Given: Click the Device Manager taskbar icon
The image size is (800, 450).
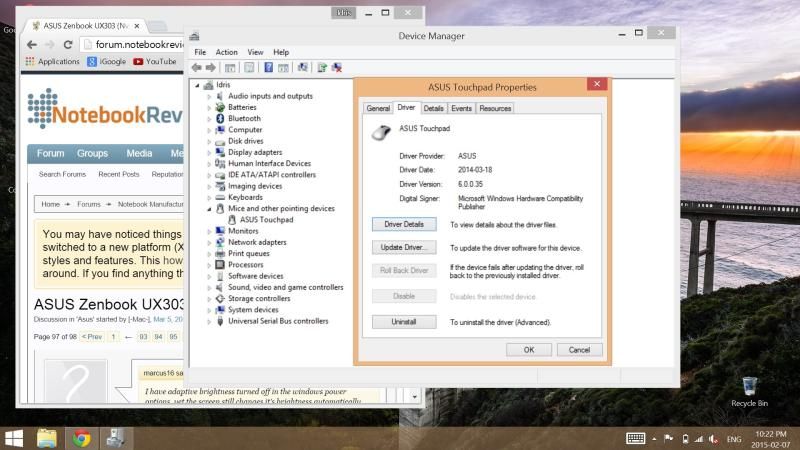Looking at the screenshot, I should [116, 438].
